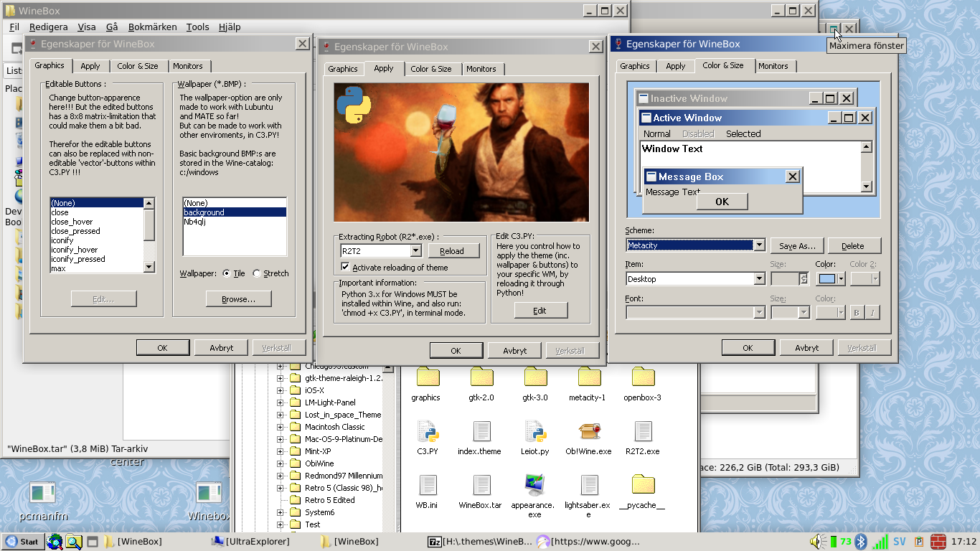Image resolution: width=980 pixels, height=551 pixels.
Task: Open the gtk-2.0 folder icon
Action: click(481, 377)
